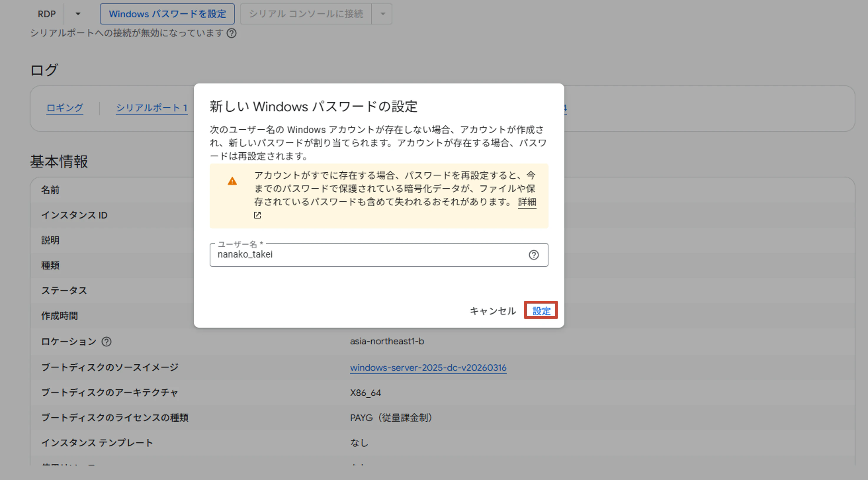Viewport: 868px width, 480px height.
Task: Click the 作成時間 row label
Action: [x=59, y=316]
